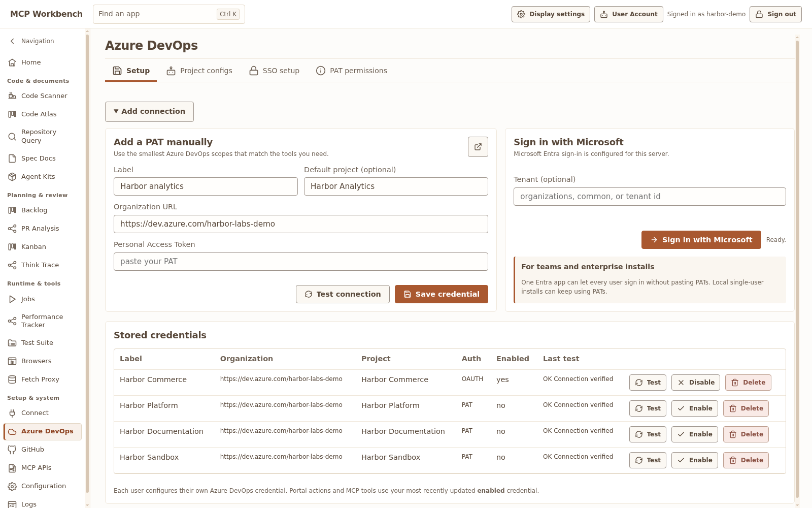Go to Spec Docs
The width and height of the screenshot is (812, 508).
click(x=43, y=158)
